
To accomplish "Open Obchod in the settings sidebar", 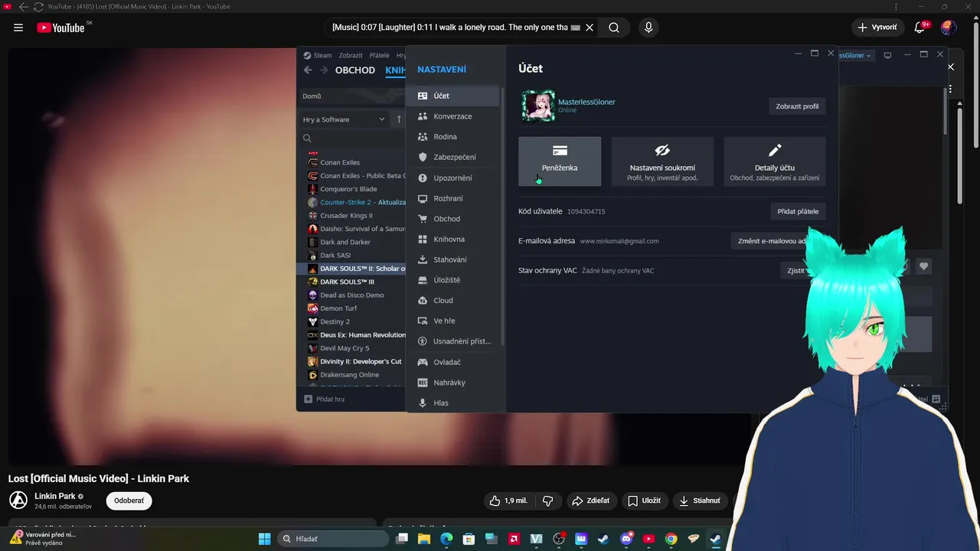I will (454, 219).
